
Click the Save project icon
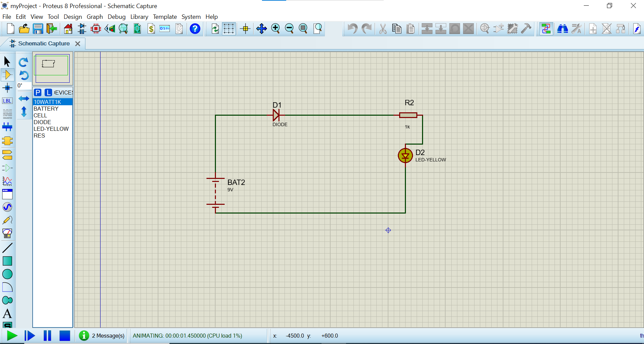[x=38, y=29]
